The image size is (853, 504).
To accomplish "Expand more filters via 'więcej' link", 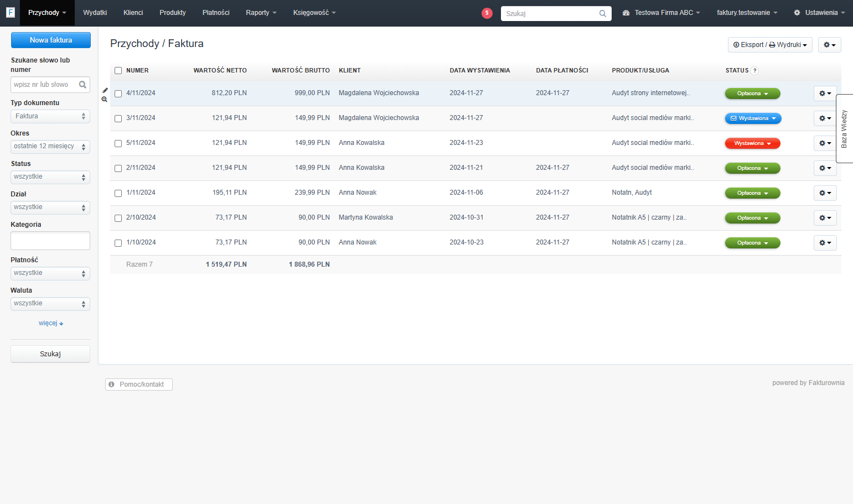I will (51, 323).
